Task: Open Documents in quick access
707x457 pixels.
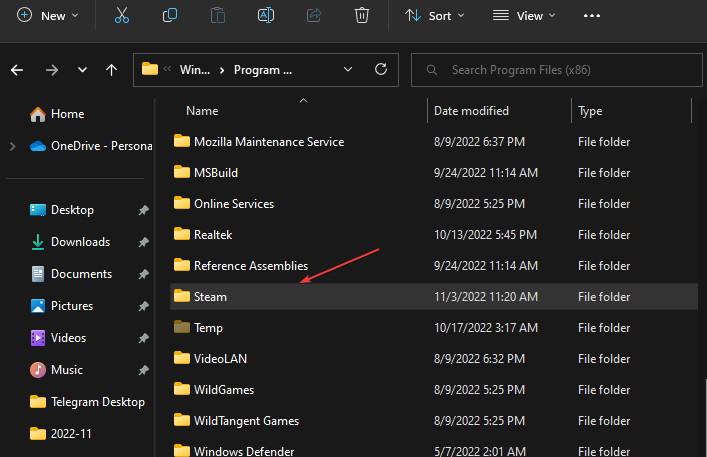Action: click(71, 274)
